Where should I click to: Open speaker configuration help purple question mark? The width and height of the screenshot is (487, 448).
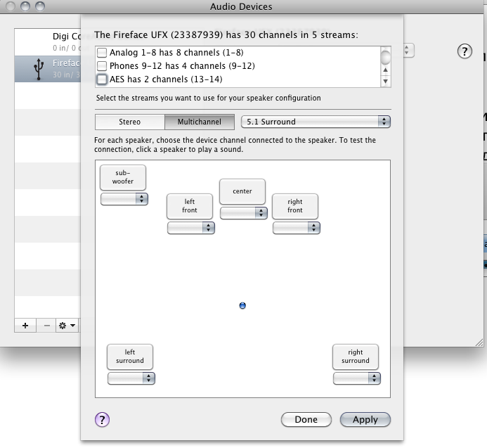tap(102, 420)
